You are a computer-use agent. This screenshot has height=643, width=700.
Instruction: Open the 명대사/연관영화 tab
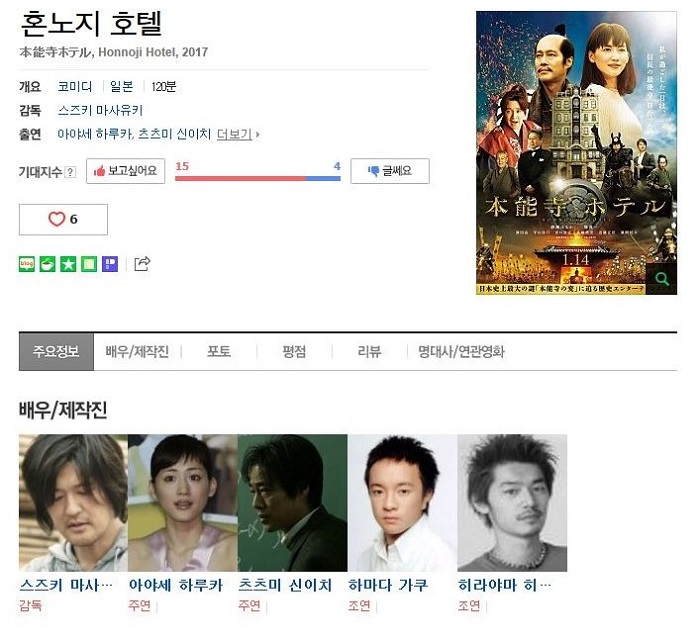(x=461, y=351)
